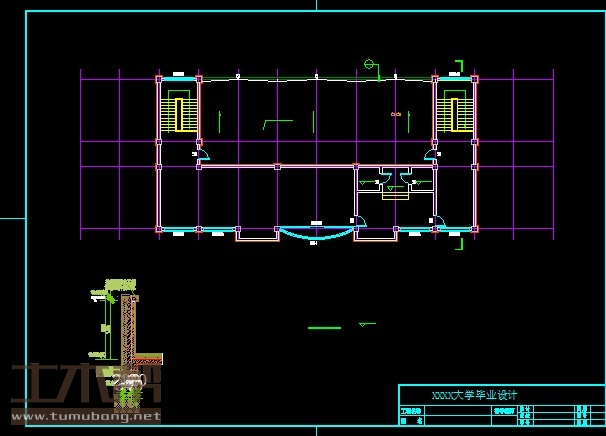Image resolution: width=606 pixels, height=436 pixels.
Task: Select the right yellow staircase
Action: pyautogui.click(x=457, y=112)
